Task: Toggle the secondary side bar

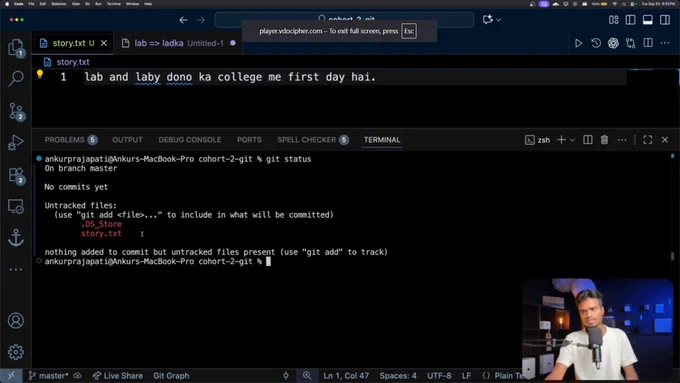Action: [665, 20]
